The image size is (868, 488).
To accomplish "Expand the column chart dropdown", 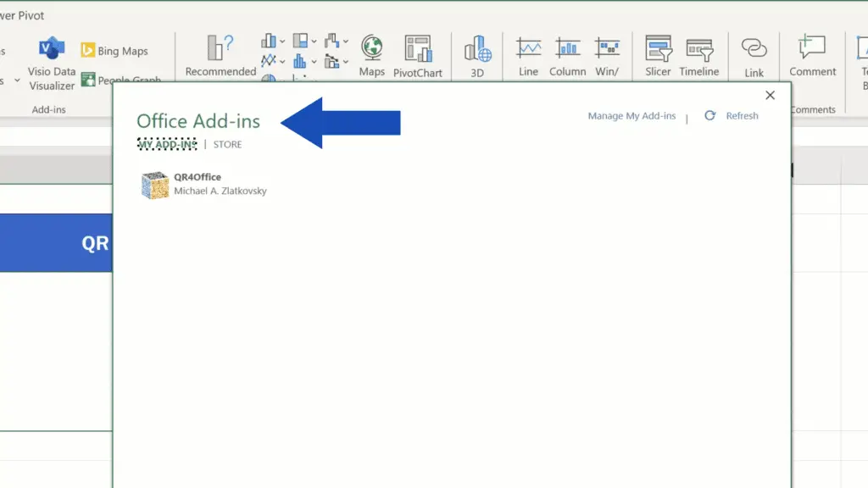I will 282,41.
